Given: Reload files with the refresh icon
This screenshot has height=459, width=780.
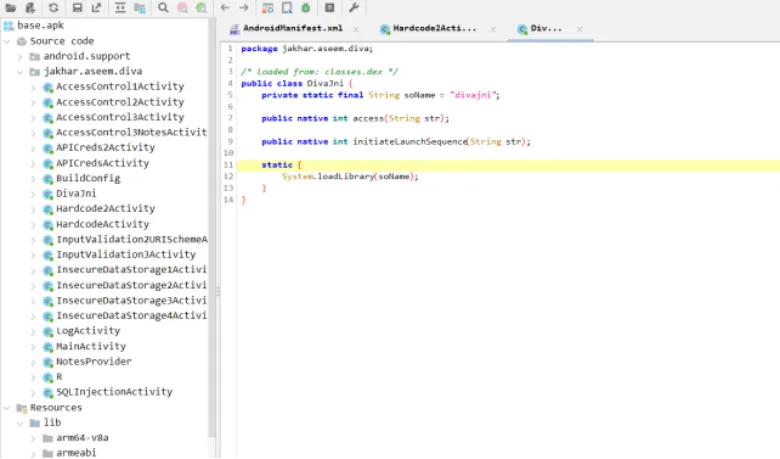Looking at the screenshot, I should tap(54, 7).
